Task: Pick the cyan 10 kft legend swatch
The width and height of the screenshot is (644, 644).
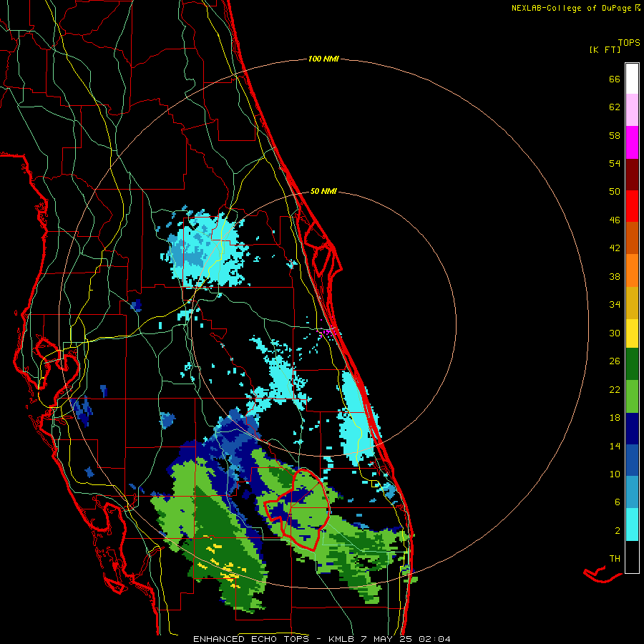Action: point(632,525)
